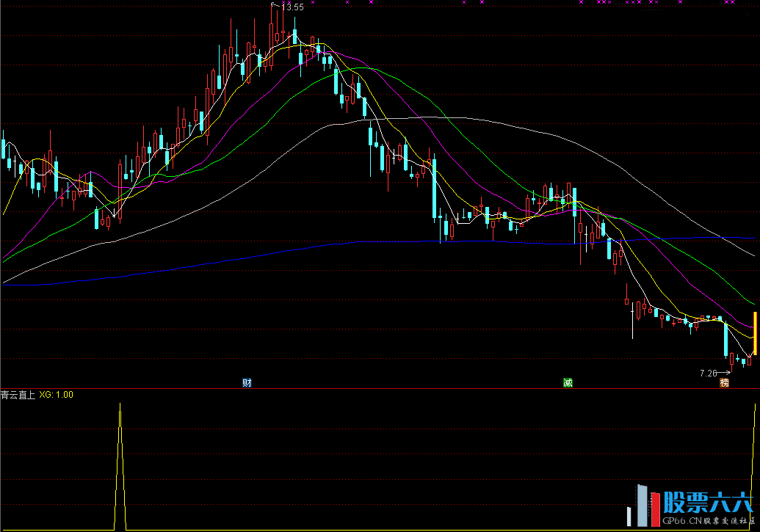760x532 pixels.
Task: Click the blue 财 event marker
Action: coord(247,383)
